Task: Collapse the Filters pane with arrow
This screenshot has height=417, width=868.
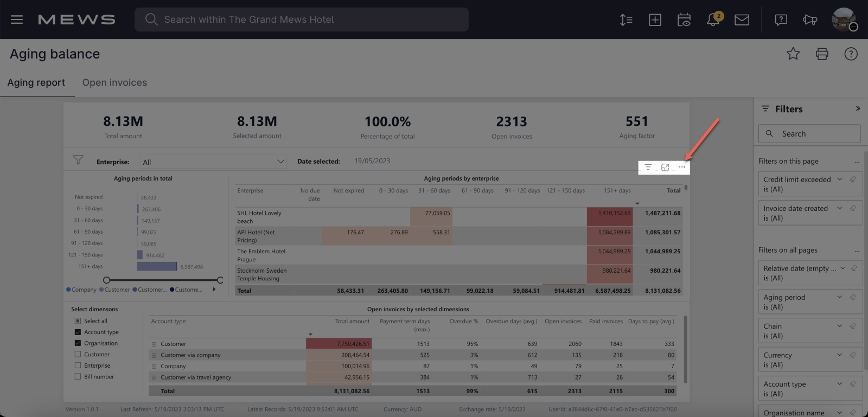Action: coord(858,108)
